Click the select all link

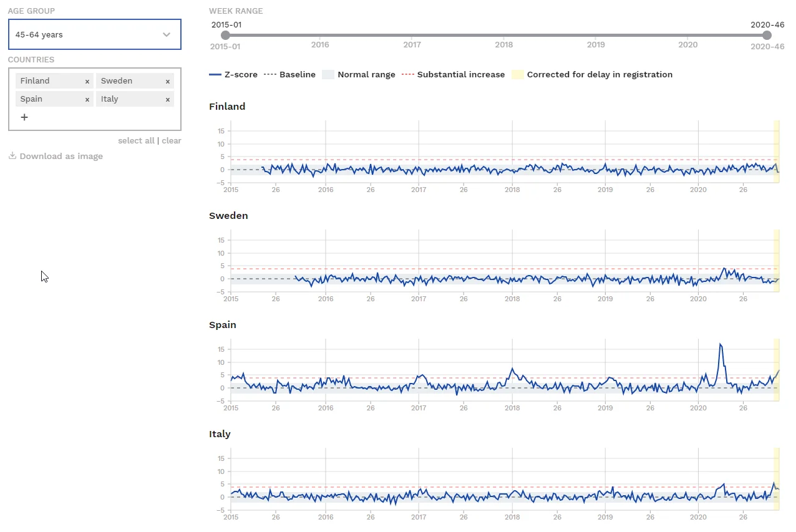(x=136, y=141)
